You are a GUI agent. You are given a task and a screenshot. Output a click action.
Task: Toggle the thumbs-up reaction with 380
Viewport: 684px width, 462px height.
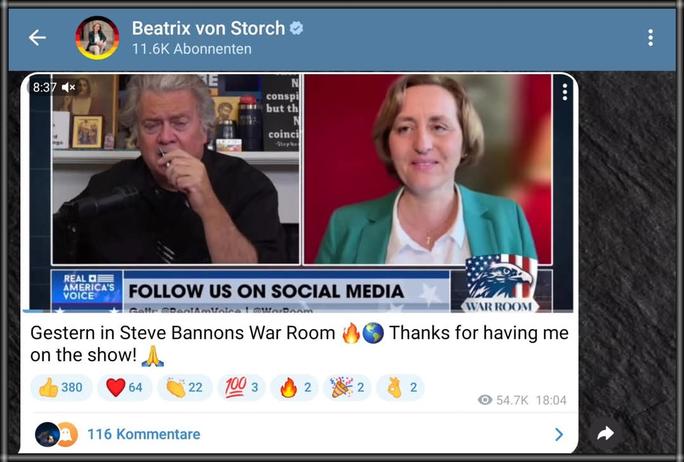pyautogui.click(x=61, y=387)
